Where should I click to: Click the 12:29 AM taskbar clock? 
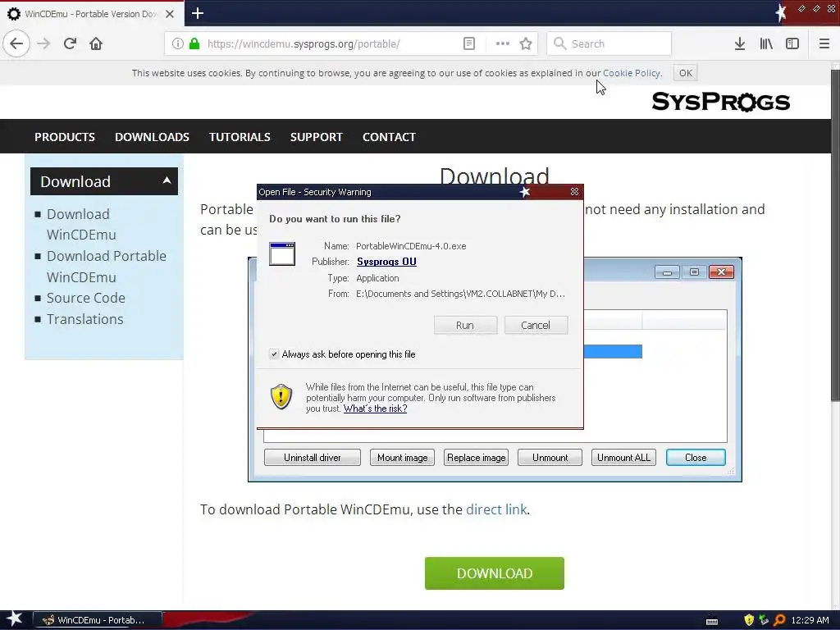pos(810,620)
